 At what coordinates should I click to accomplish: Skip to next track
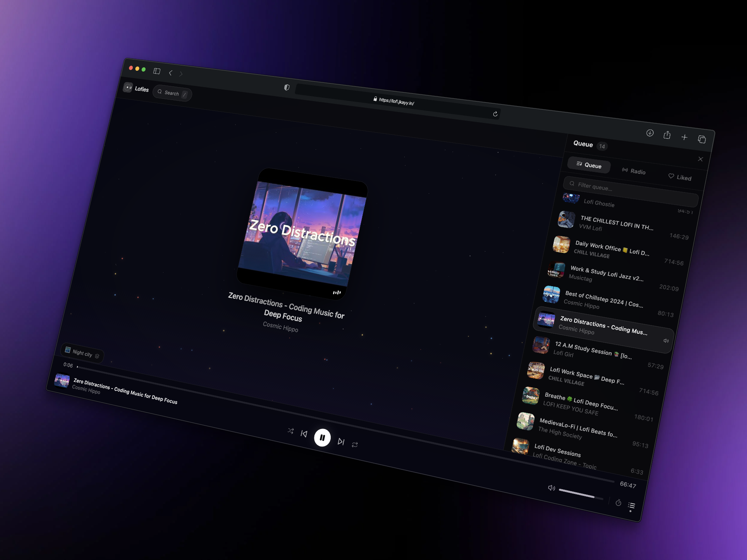(x=341, y=441)
